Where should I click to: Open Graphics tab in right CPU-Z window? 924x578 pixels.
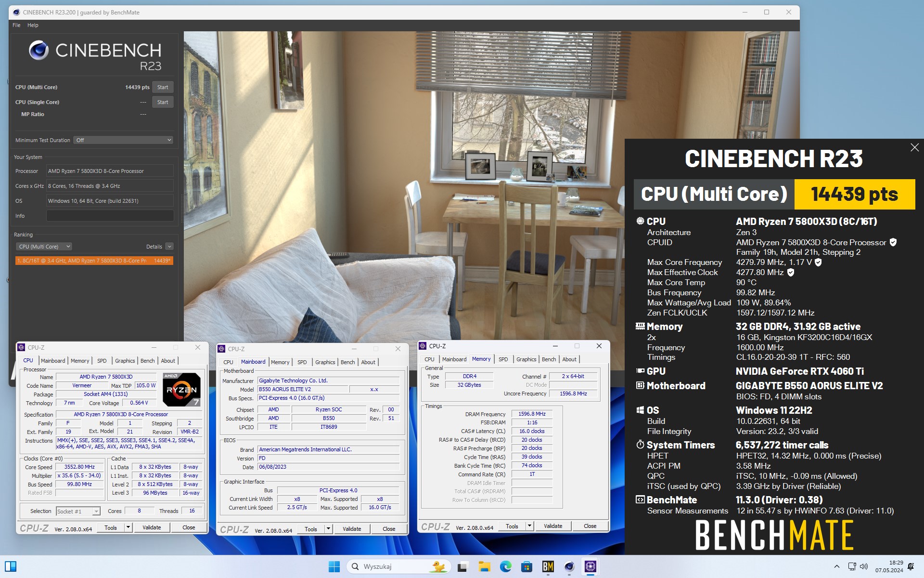(x=526, y=359)
